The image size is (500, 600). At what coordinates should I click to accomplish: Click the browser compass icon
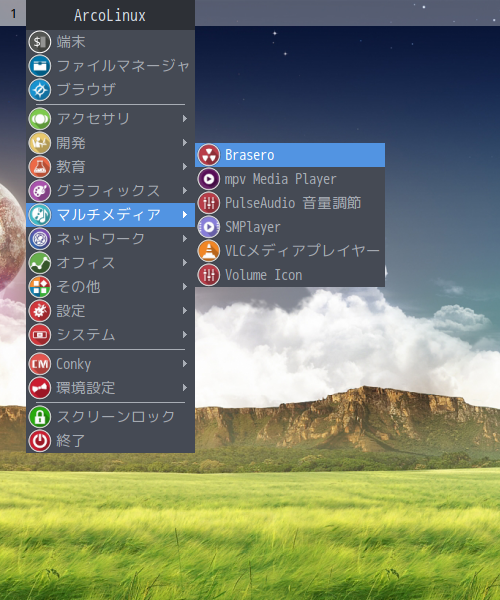pos(40,90)
